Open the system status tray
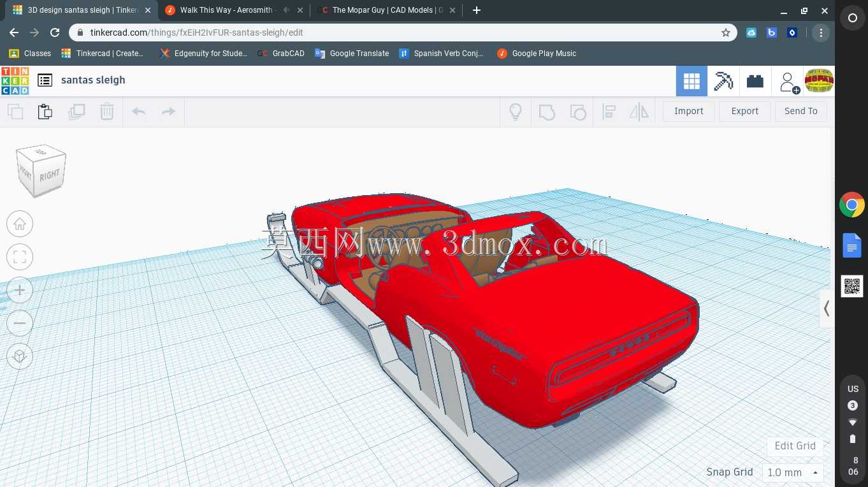The image size is (868, 487). (x=853, y=430)
